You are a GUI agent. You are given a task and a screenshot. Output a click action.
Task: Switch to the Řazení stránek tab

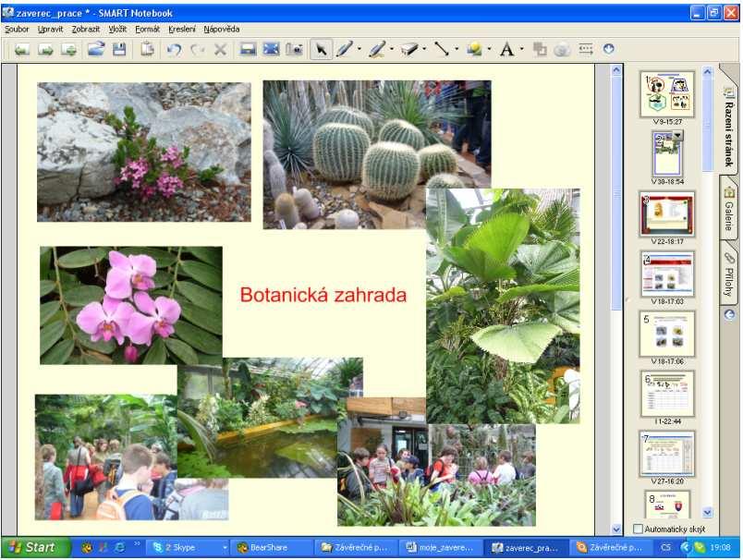729,126
